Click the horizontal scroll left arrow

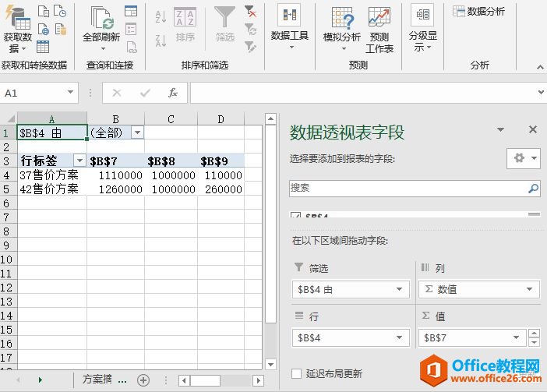pos(184,380)
